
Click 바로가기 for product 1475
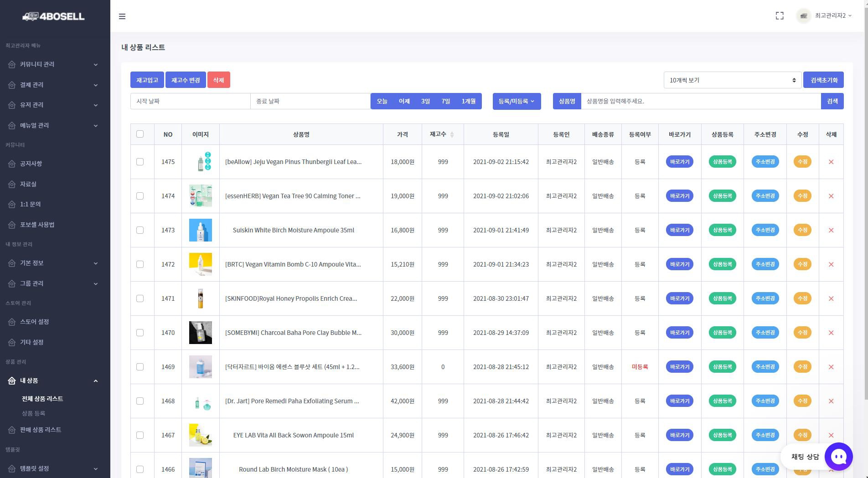click(679, 162)
